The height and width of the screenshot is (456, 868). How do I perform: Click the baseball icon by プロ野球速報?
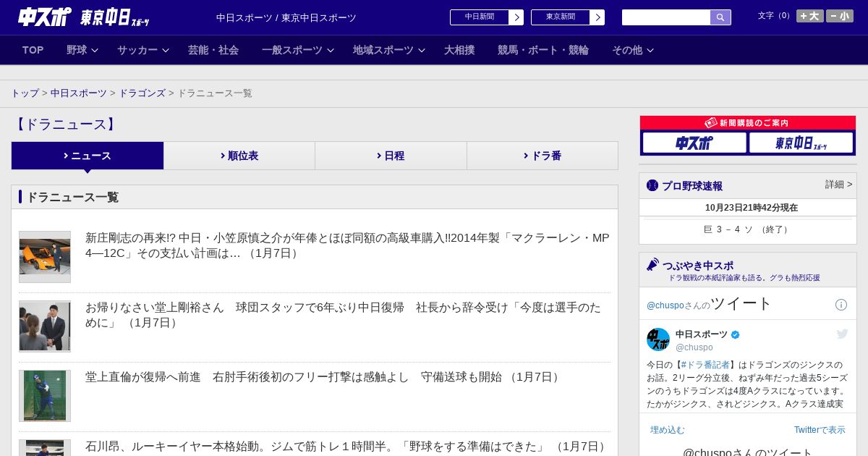pos(652,185)
